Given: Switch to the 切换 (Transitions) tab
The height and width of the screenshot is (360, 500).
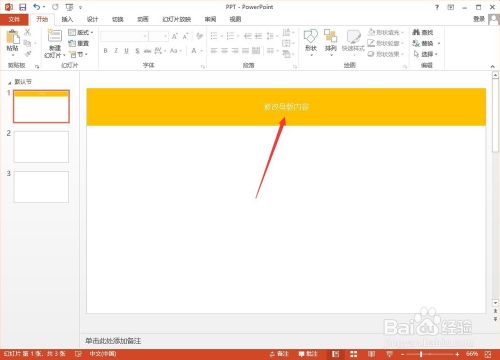Looking at the screenshot, I should click(x=117, y=19).
